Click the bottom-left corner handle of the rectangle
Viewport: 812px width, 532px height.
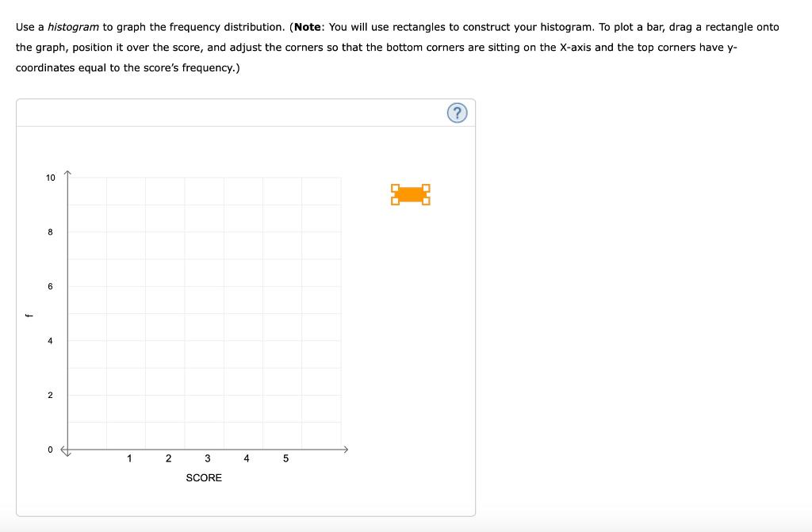point(395,201)
